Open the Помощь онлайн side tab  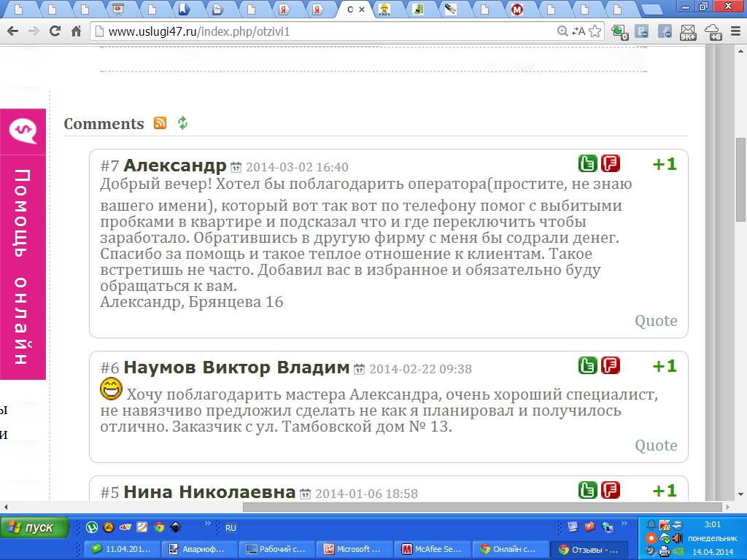coord(23,244)
